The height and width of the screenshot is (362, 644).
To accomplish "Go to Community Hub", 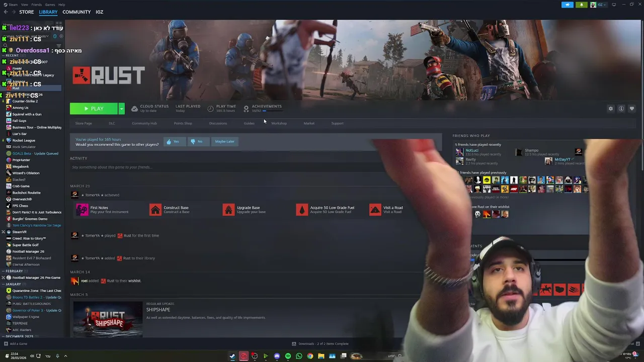I will pos(144,123).
